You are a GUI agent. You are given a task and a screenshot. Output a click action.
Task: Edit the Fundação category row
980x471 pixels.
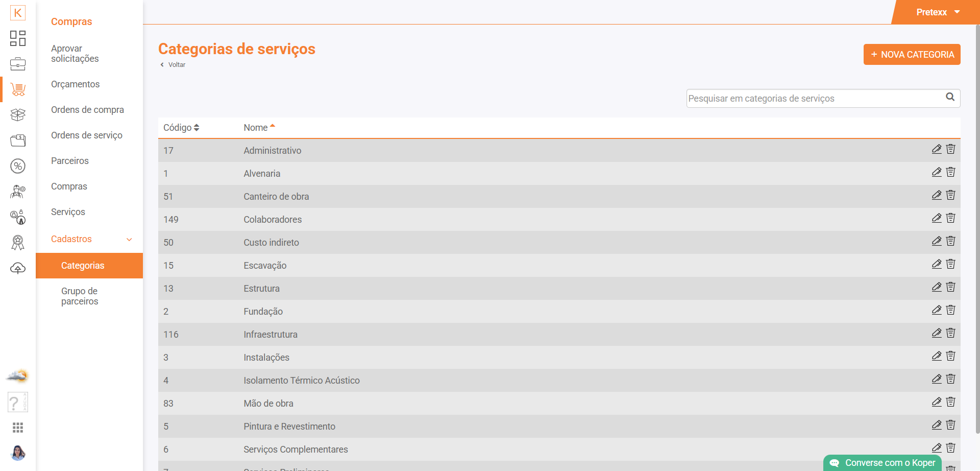click(936, 310)
